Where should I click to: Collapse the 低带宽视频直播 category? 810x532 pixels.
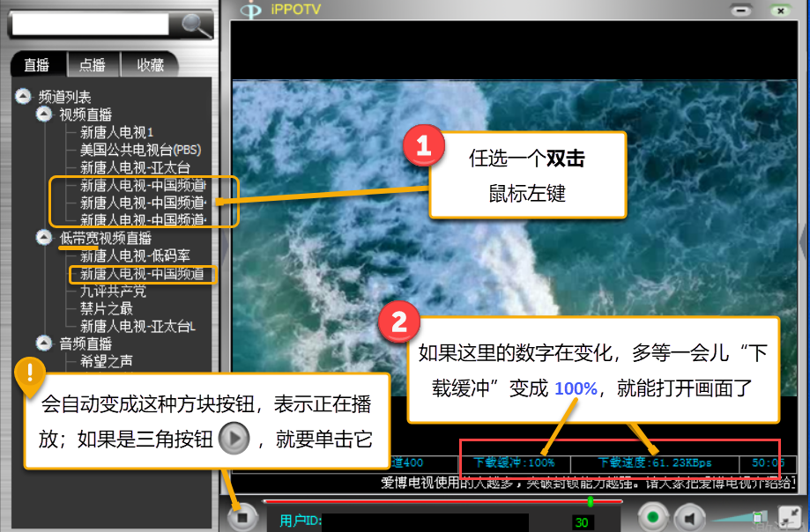click(43, 237)
